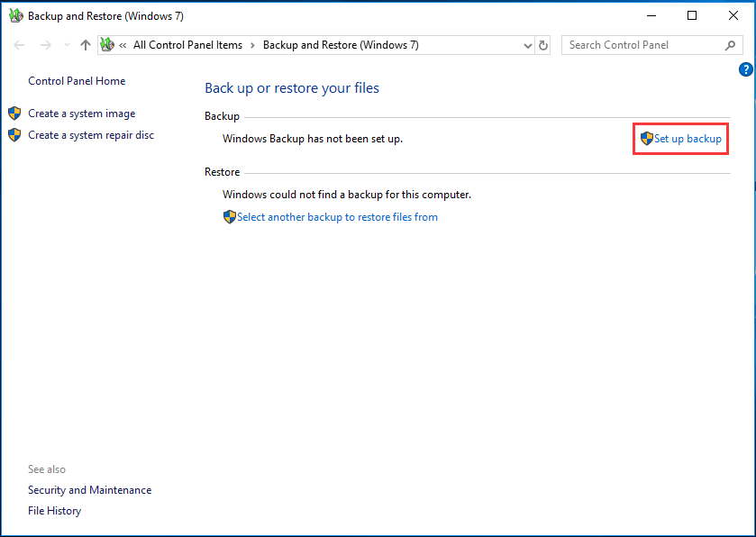This screenshot has width=756, height=537.
Task: Refresh the page using the refresh icon
Action: coord(543,44)
